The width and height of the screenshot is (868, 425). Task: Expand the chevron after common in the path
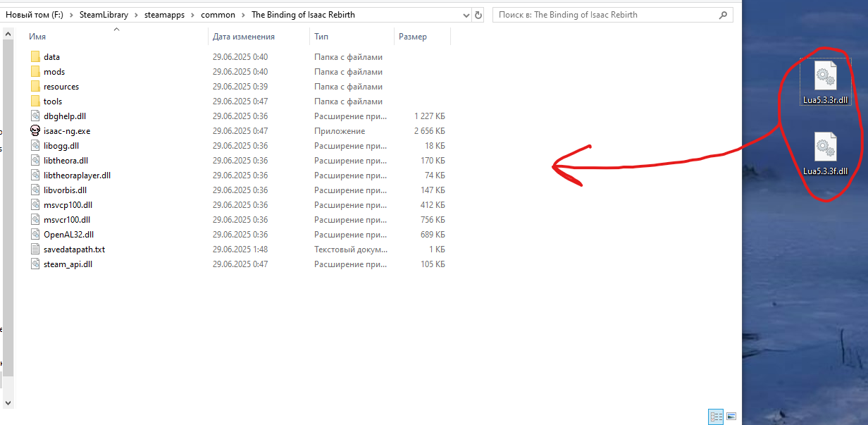tap(243, 15)
